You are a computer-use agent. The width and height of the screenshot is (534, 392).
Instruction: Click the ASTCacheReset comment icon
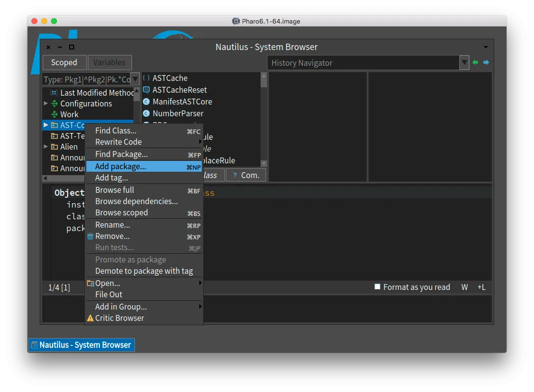tap(146, 90)
